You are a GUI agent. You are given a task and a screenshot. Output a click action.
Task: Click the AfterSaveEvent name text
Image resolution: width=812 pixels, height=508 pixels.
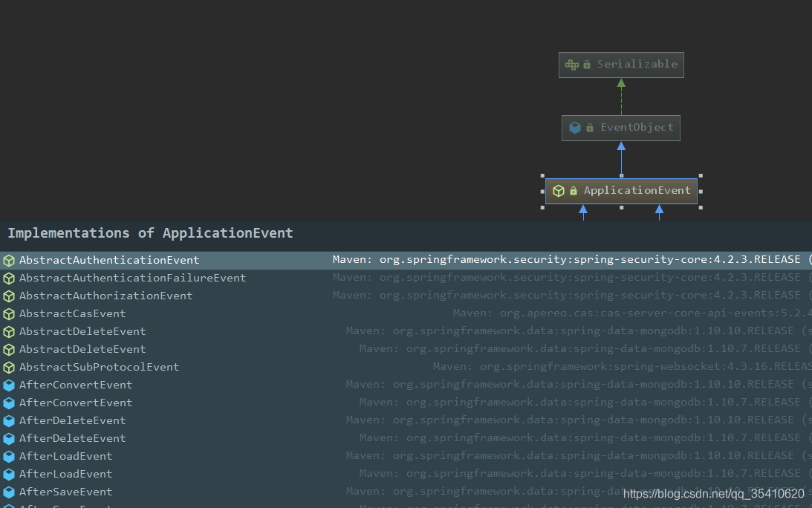tap(66, 492)
